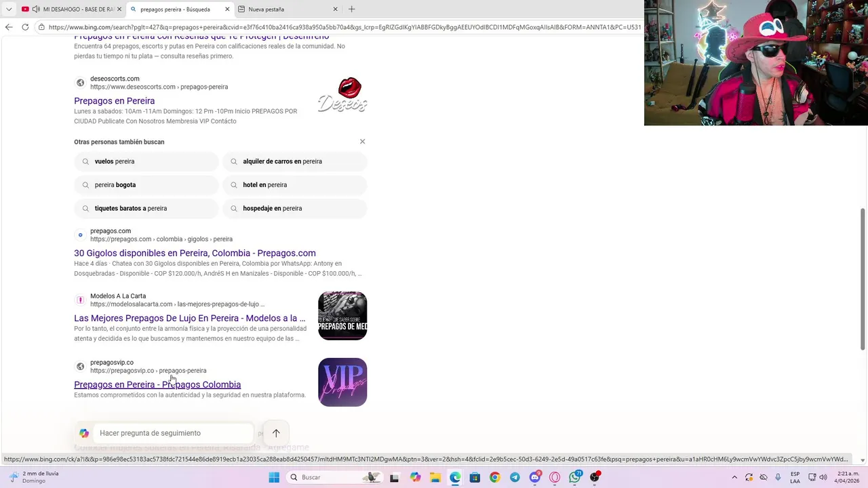The width and height of the screenshot is (868, 488).
Task: Open WhatsApp from taskbar
Action: pos(575,477)
